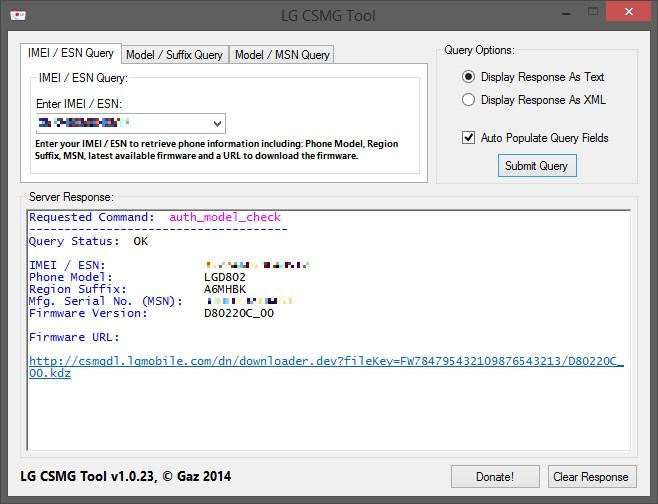The image size is (658, 504).
Task: Switch to IMEI / ESN Query tab
Action: coord(71,53)
